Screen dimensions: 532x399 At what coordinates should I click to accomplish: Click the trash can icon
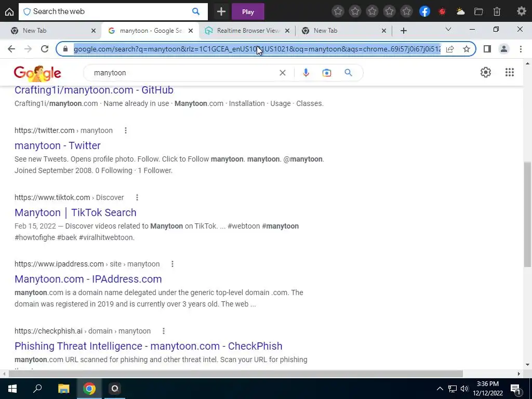pyautogui.click(x=497, y=11)
